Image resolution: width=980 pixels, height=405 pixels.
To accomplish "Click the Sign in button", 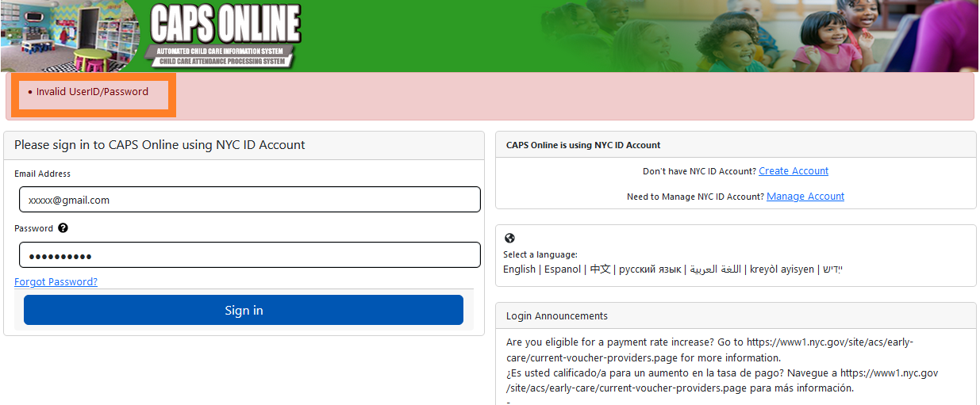I will pyautogui.click(x=244, y=310).
